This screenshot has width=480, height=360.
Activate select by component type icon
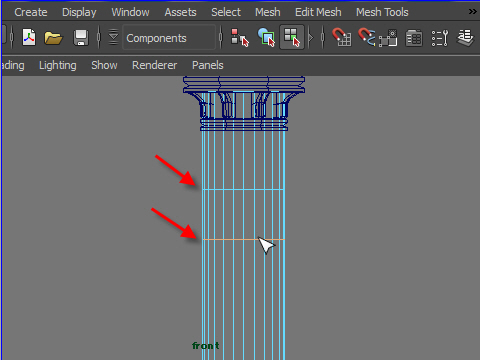click(292, 37)
